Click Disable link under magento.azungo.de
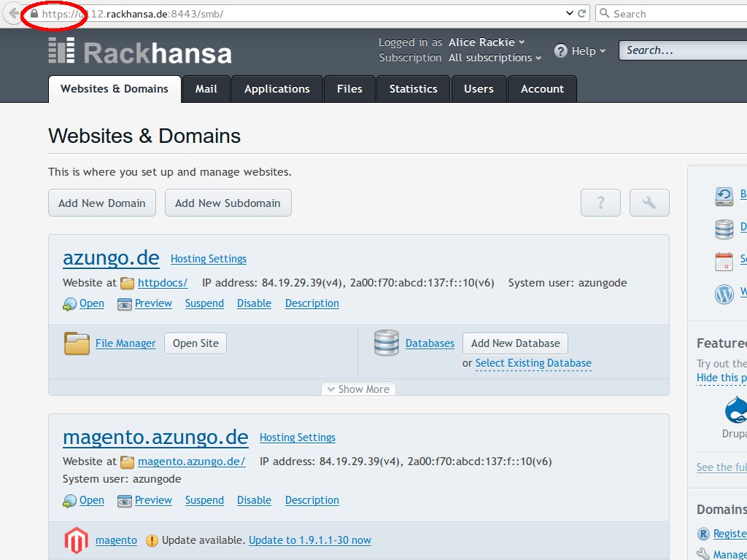 tap(254, 500)
